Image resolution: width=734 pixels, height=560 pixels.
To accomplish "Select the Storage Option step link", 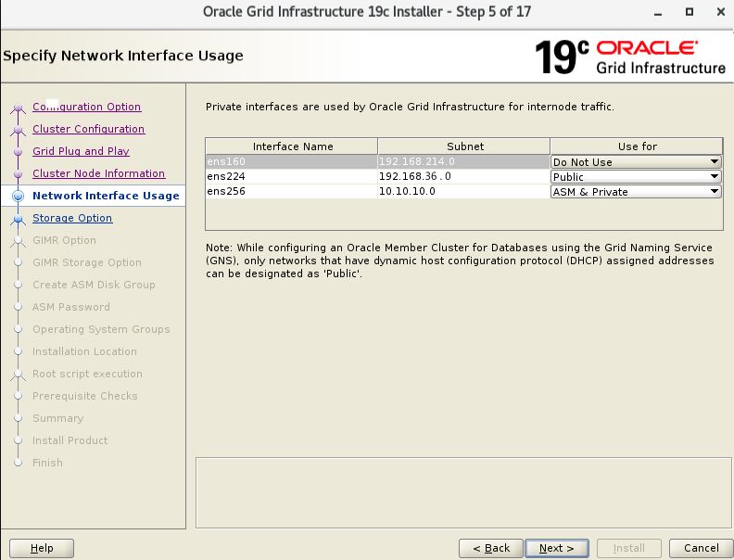I will pyautogui.click(x=72, y=218).
